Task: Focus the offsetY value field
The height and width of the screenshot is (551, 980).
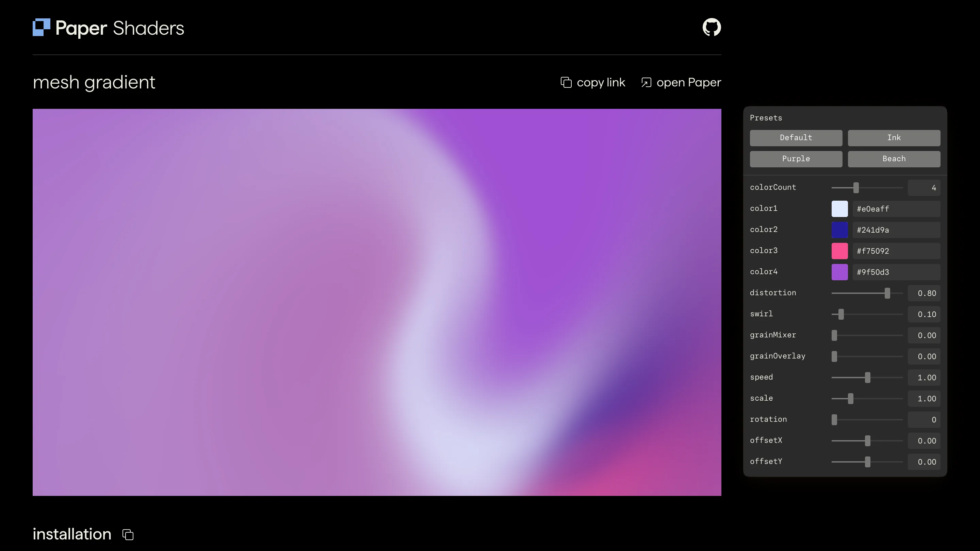Action: 924,462
